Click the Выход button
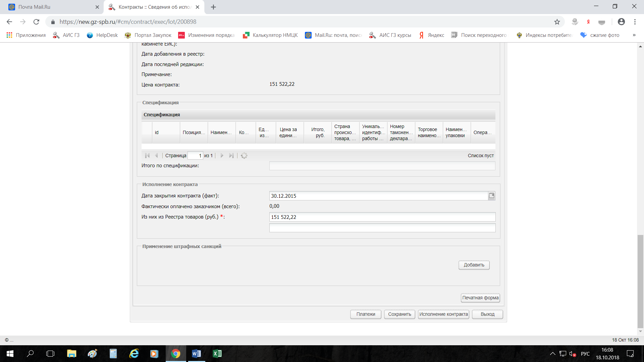The image size is (644, 362). (x=487, y=314)
